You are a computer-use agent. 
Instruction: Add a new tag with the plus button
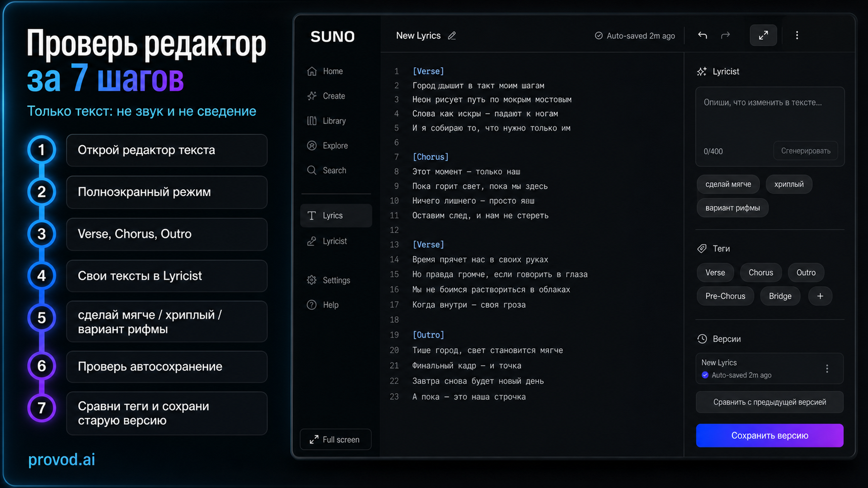(820, 296)
